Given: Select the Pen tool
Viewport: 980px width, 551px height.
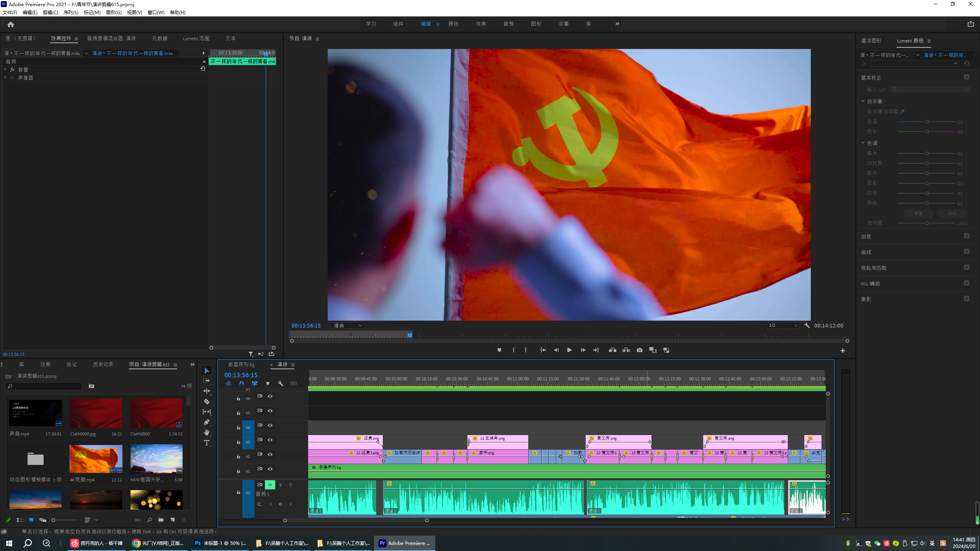Looking at the screenshot, I should [207, 422].
